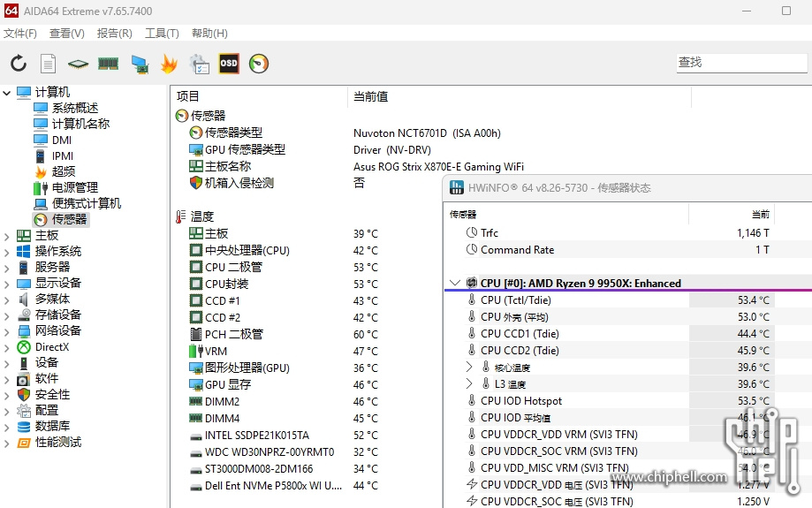This screenshot has height=508, width=812.
Task: Click the AIDA64 app icon in title bar
Action: (x=11, y=11)
